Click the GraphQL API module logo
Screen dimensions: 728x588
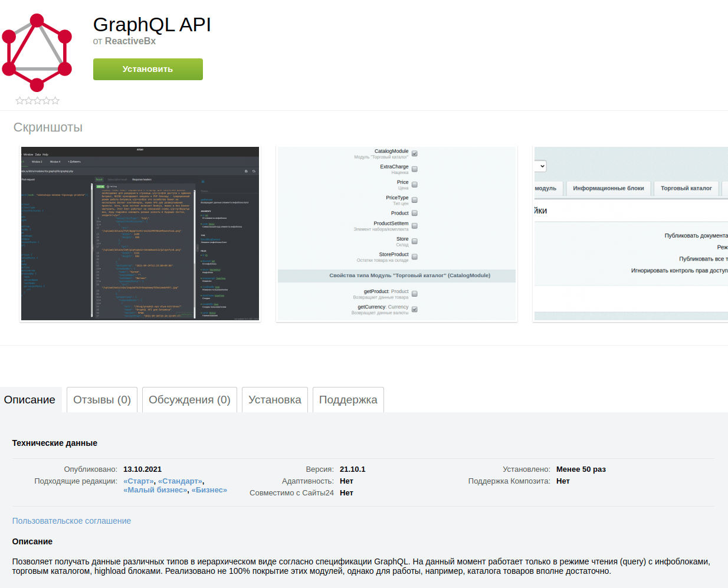(37, 52)
